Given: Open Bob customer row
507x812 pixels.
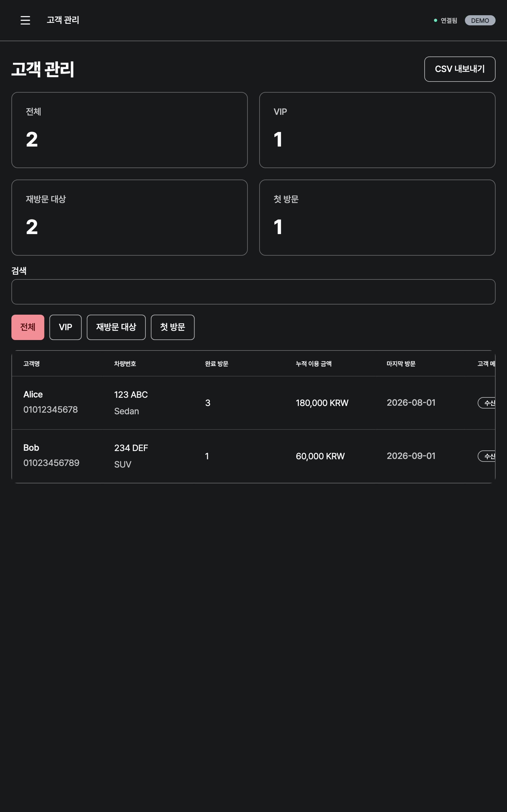Looking at the screenshot, I should 253,456.
